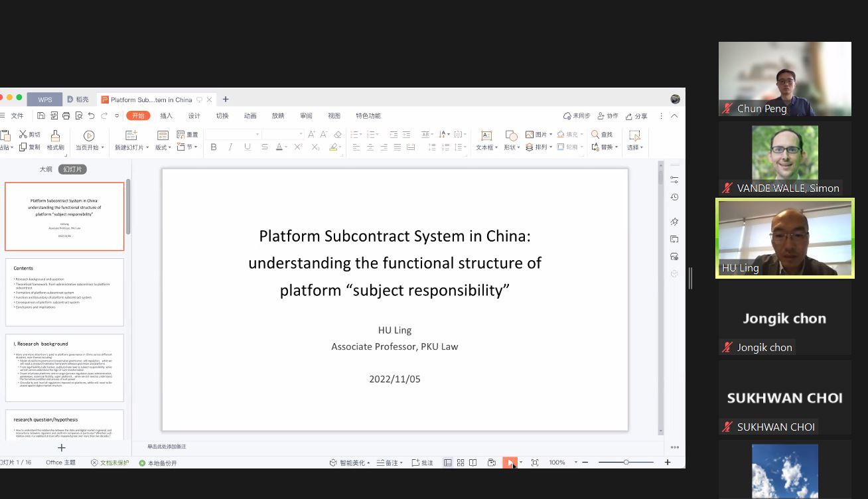This screenshot has width=868, height=499.
Task: Toggle Bold formatting
Action: pos(214,147)
